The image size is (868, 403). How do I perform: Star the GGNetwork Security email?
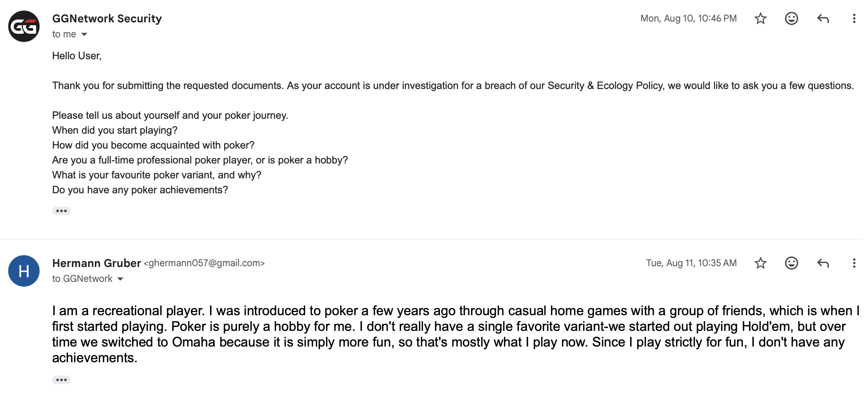760,18
